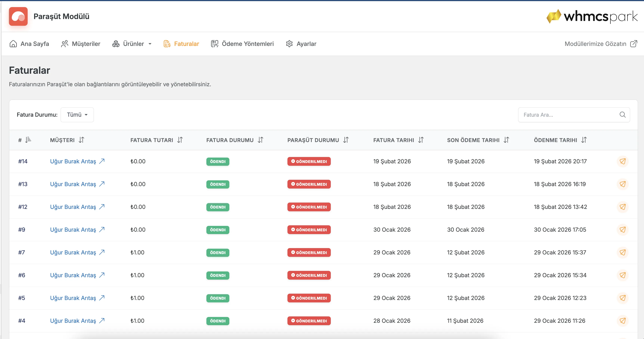
Task: Click the Paraşüt Modülü red logo icon
Action: 18,16
